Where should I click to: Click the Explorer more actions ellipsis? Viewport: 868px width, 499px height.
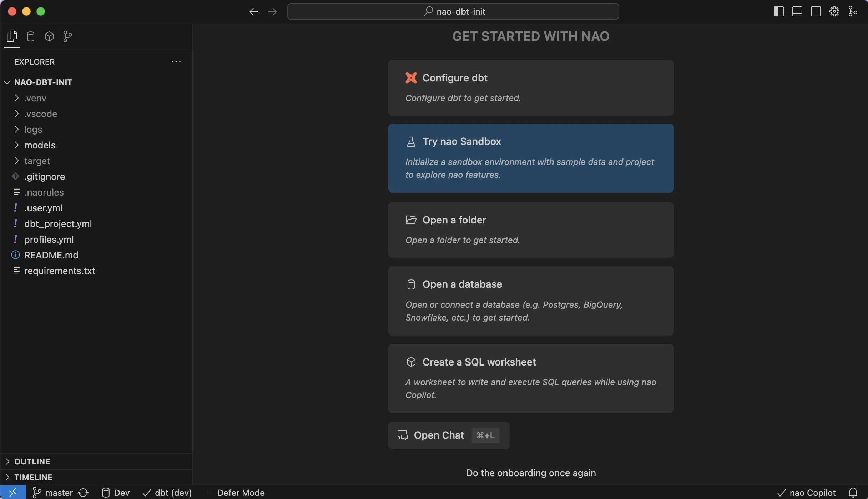coord(176,62)
